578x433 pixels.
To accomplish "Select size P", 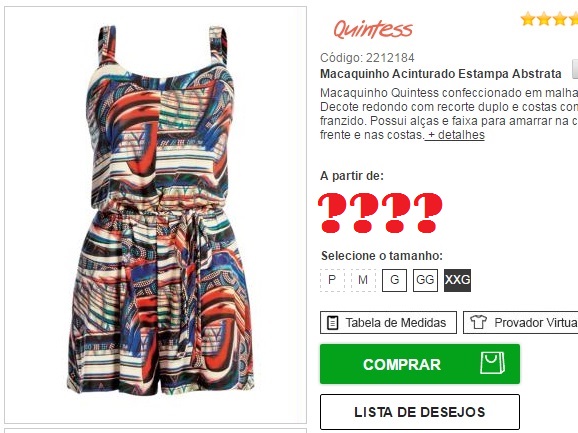I will click(332, 280).
